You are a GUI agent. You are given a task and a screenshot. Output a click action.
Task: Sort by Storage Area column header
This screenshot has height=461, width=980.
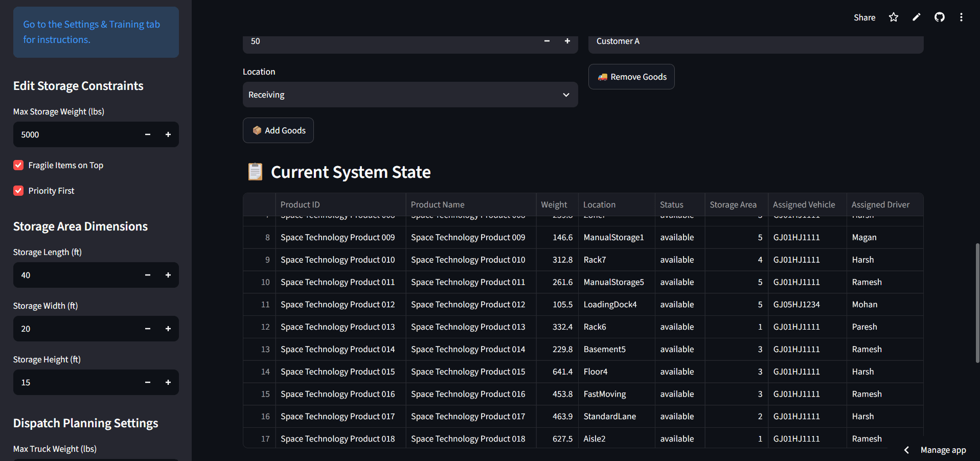tap(736, 204)
